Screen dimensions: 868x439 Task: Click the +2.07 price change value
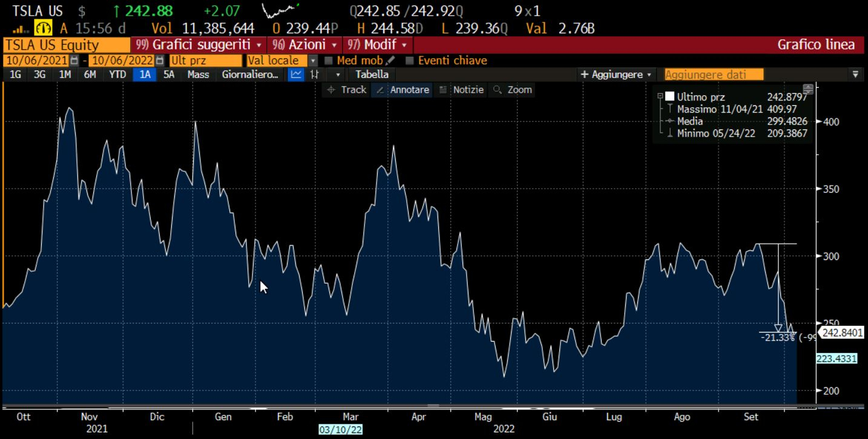[222, 11]
